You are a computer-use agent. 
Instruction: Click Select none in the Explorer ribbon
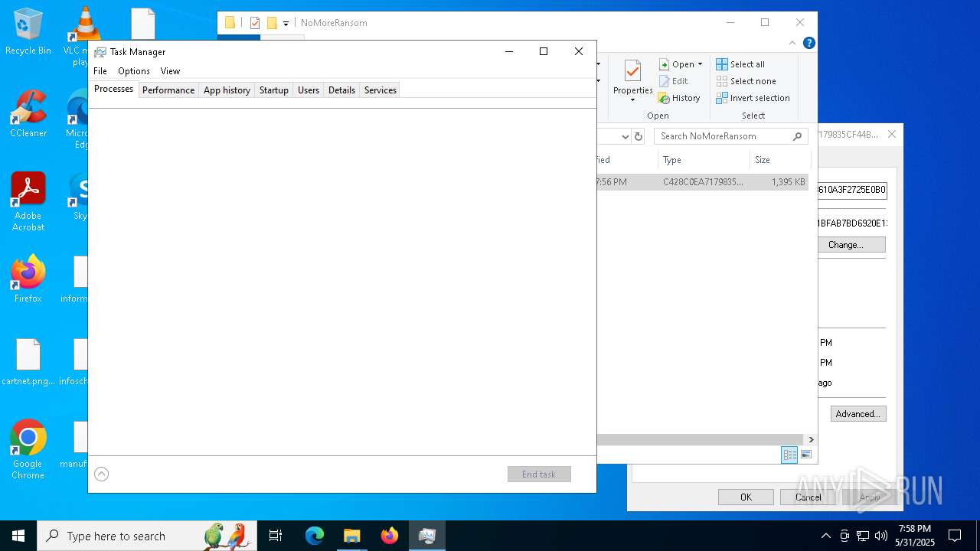(x=746, y=81)
